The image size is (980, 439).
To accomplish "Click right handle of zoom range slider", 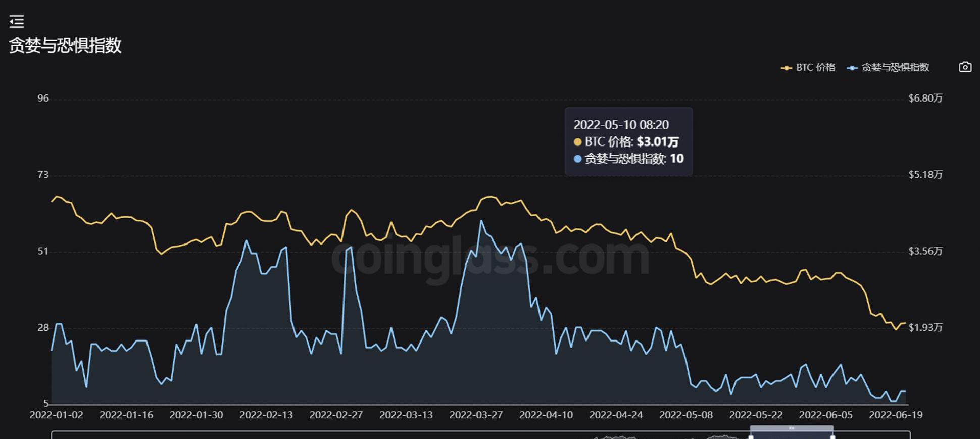I will 832,436.
